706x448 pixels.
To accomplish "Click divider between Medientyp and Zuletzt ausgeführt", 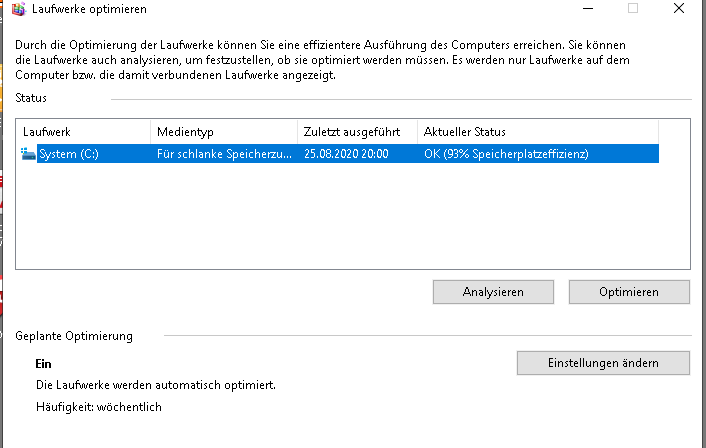I will [297, 131].
